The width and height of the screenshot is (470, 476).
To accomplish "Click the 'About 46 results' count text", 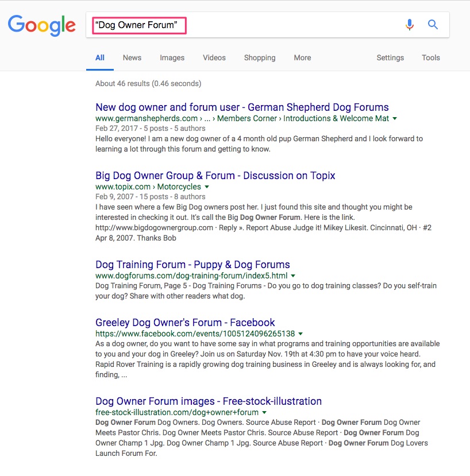I will pos(148,83).
